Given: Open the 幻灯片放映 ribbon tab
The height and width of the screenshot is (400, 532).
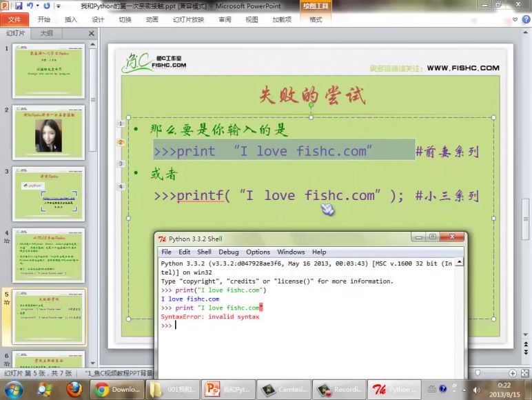Looking at the screenshot, I should coord(188,19).
